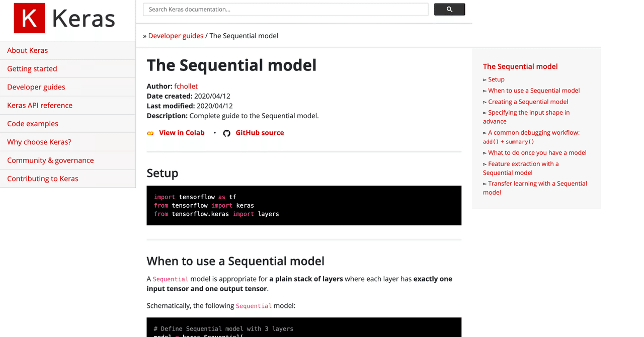644x337 pixels.
Task: Click the Colab infinity icon
Action: (150, 133)
